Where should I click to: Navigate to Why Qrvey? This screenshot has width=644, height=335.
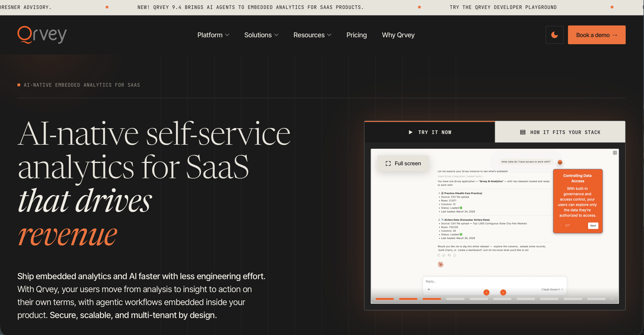point(398,35)
